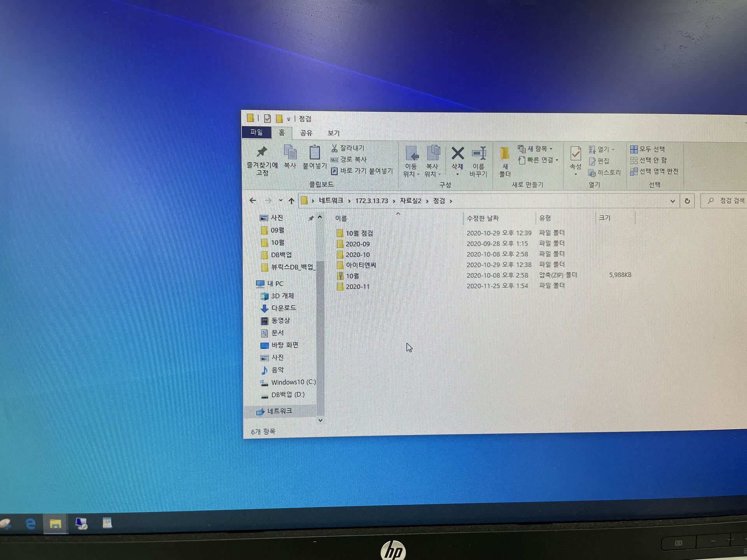This screenshot has width=747, height=560.
Task: Click 자료실2 in the address breadcrumb
Action: click(x=410, y=201)
